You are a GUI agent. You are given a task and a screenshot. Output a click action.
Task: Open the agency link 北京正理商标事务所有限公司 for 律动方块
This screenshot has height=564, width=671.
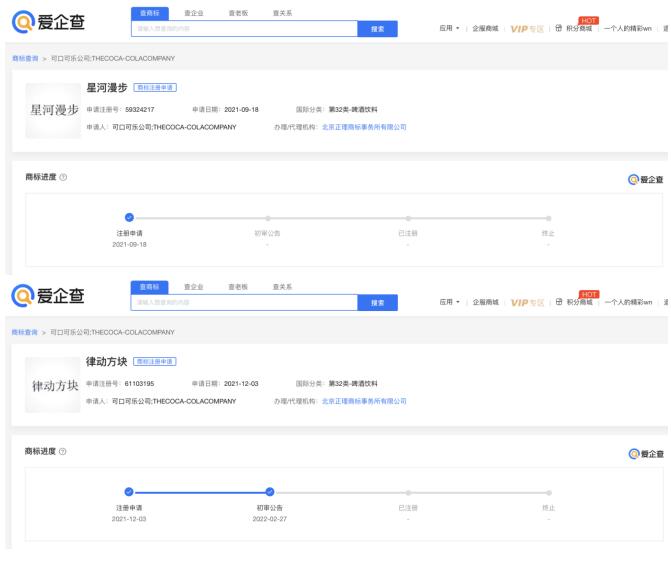click(x=364, y=401)
